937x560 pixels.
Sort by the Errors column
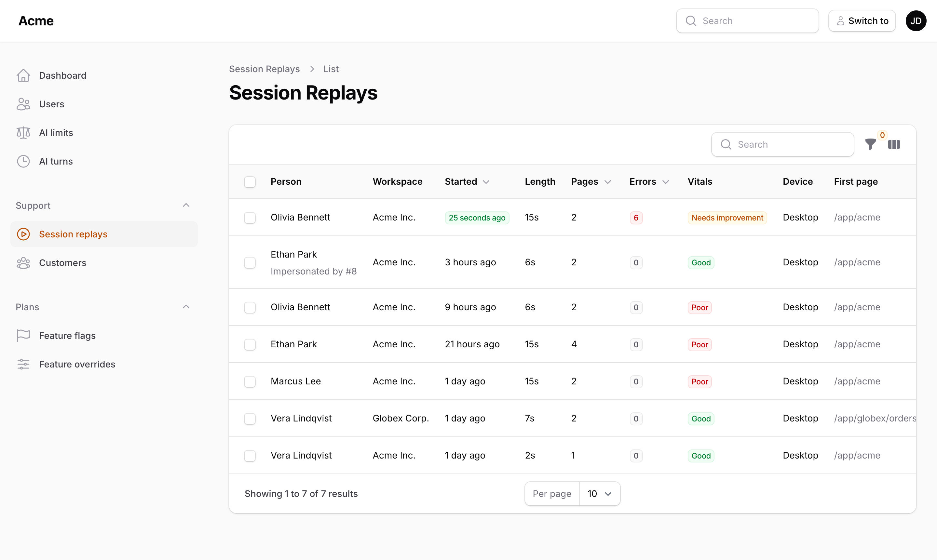649,182
